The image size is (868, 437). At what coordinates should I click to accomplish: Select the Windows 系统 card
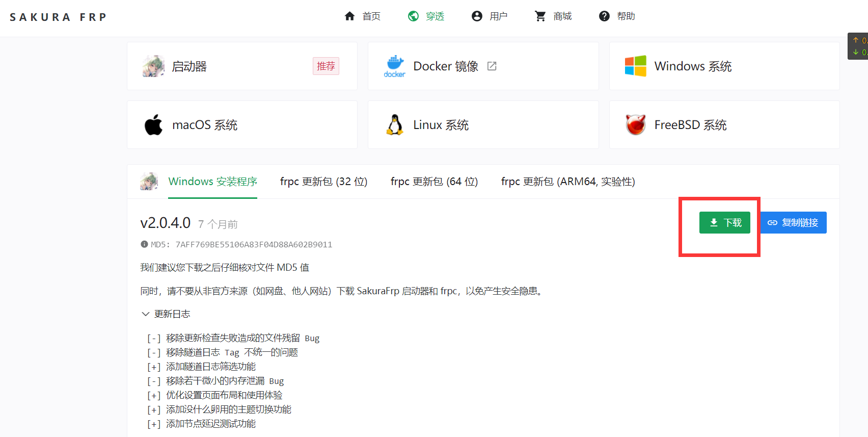[724, 66]
